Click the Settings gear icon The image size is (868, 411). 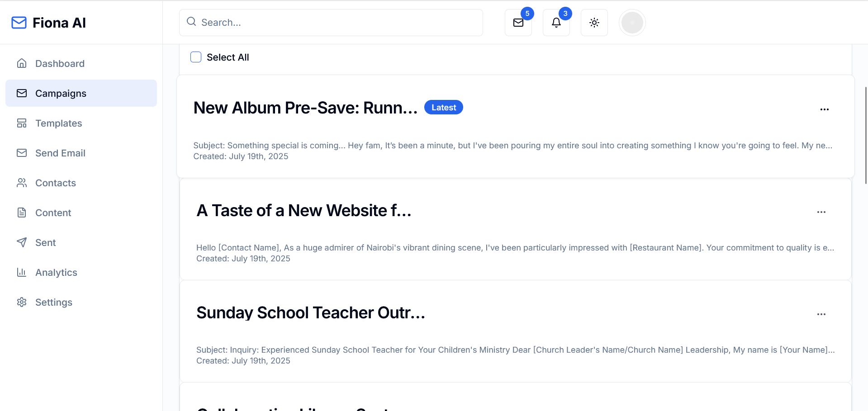click(x=22, y=302)
